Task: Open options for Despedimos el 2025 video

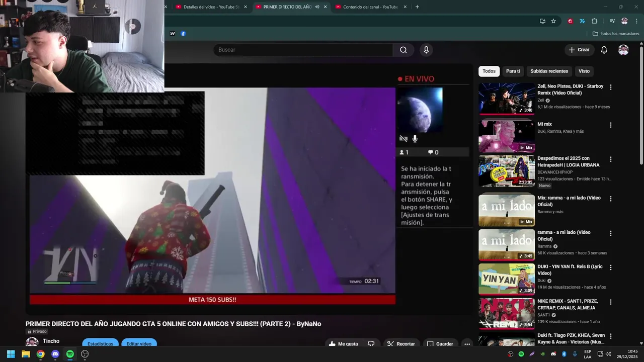Action: [611, 159]
